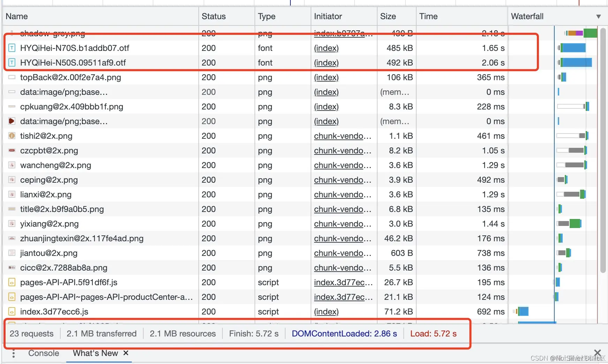Viewport: 608px width, 364px height.
Task: Select the topBack@2x.00f2e7a4.png request name
Action: click(70, 77)
